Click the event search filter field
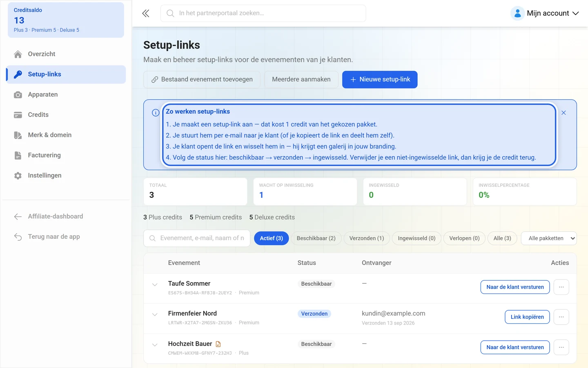 pyautogui.click(x=196, y=238)
